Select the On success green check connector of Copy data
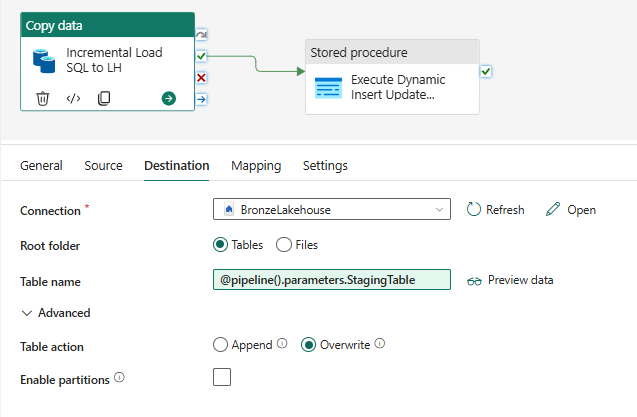Viewport: 637px width, 417px height. [202, 56]
